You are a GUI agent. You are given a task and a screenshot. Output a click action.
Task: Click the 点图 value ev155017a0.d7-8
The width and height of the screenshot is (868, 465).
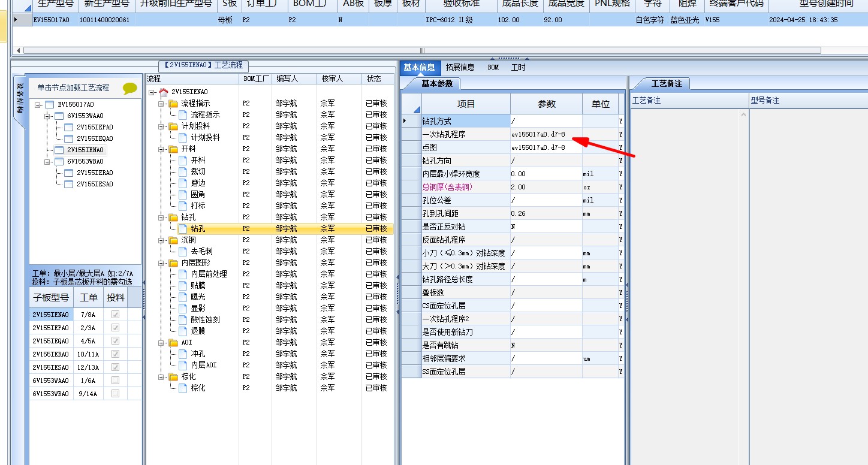click(546, 147)
